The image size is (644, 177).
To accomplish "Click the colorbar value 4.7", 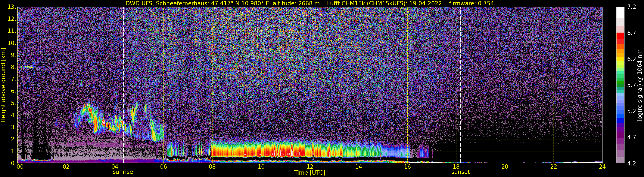I will pos(632,137).
